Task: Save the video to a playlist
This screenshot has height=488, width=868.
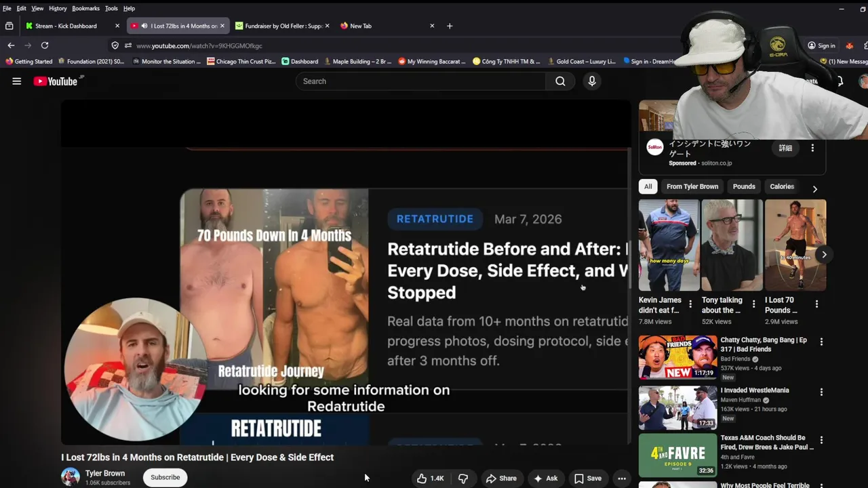Action: tap(588, 479)
